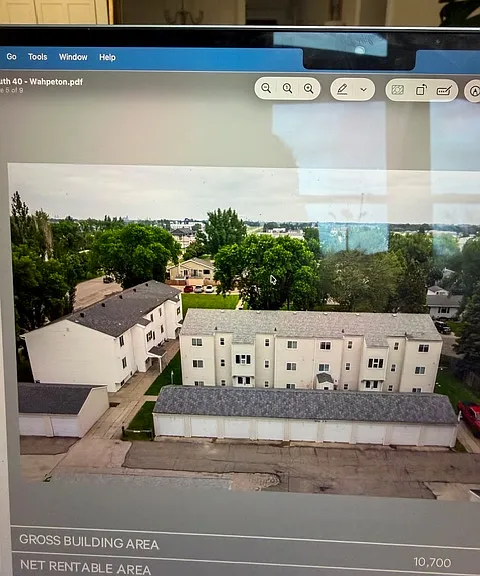
Task: Click the background removal selection icon
Action: tap(398, 90)
